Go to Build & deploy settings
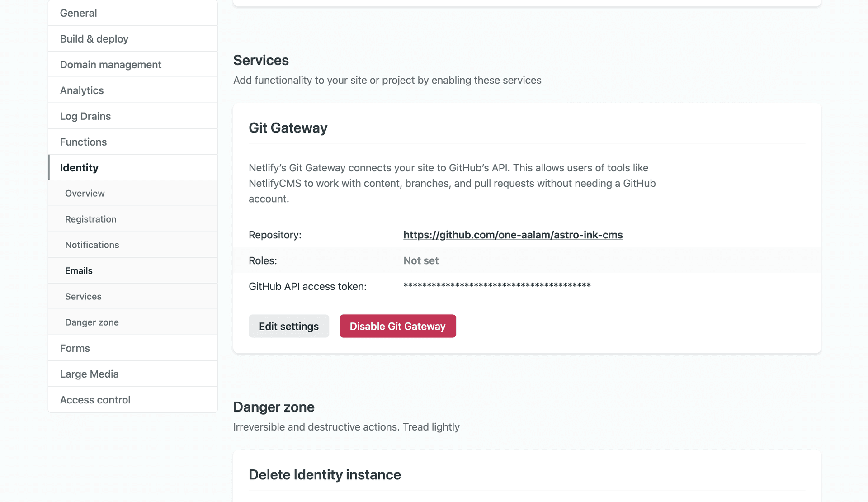The image size is (868, 502). (132, 38)
